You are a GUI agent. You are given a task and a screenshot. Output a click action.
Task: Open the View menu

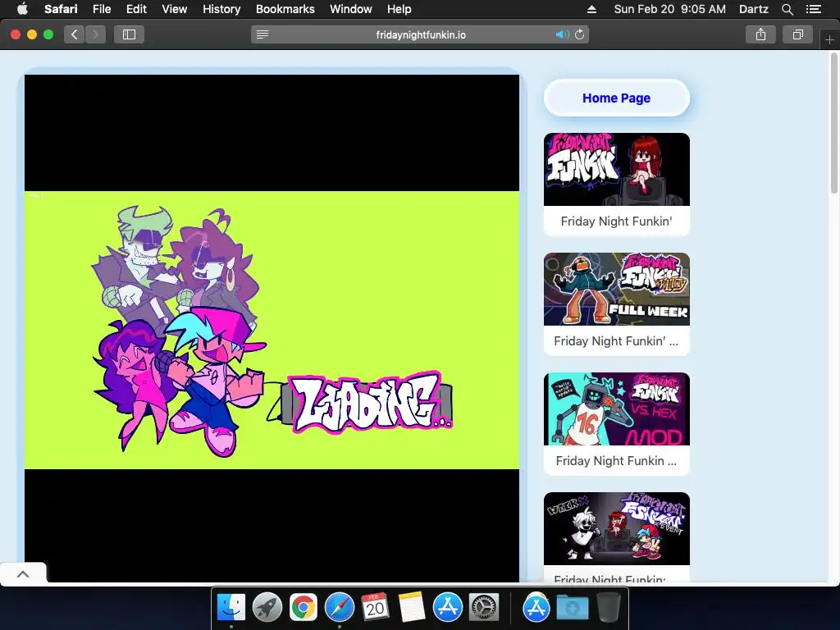tap(174, 8)
